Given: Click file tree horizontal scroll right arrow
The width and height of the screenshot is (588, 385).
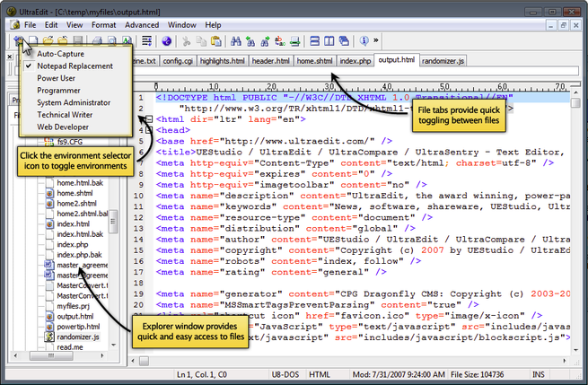Looking at the screenshot, I should point(102,355).
